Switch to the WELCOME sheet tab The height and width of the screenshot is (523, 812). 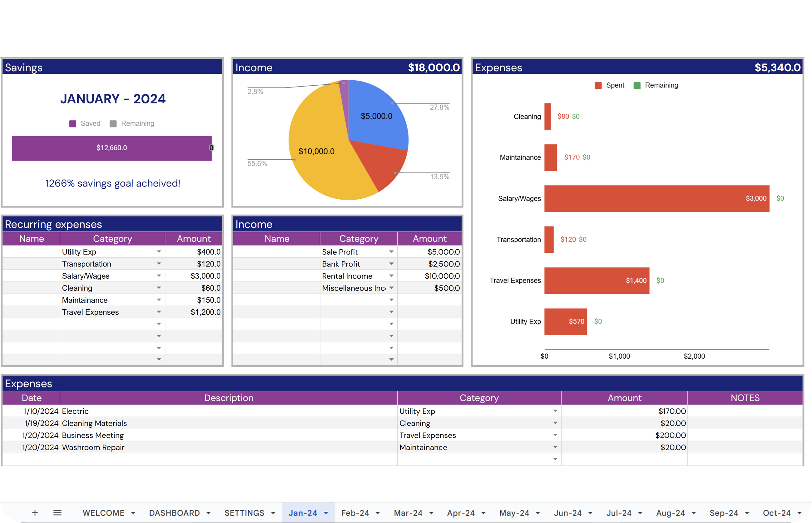coord(104,513)
